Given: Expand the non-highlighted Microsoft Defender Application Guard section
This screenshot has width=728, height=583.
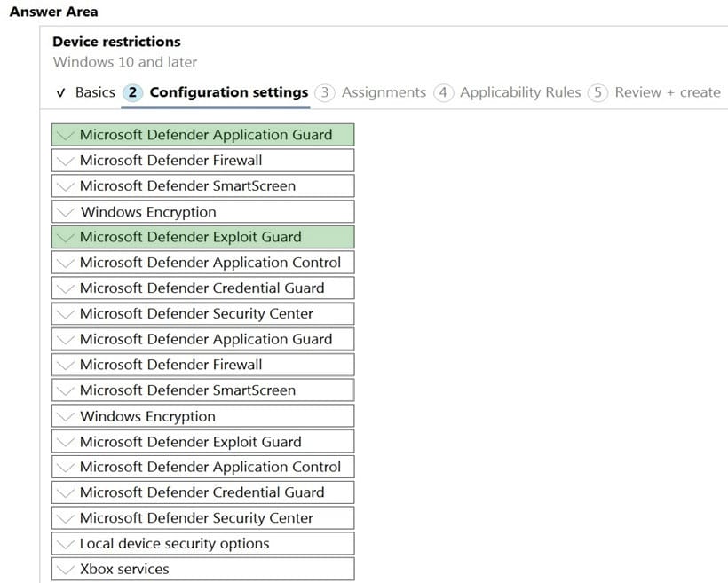Looking at the screenshot, I should (203, 339).
